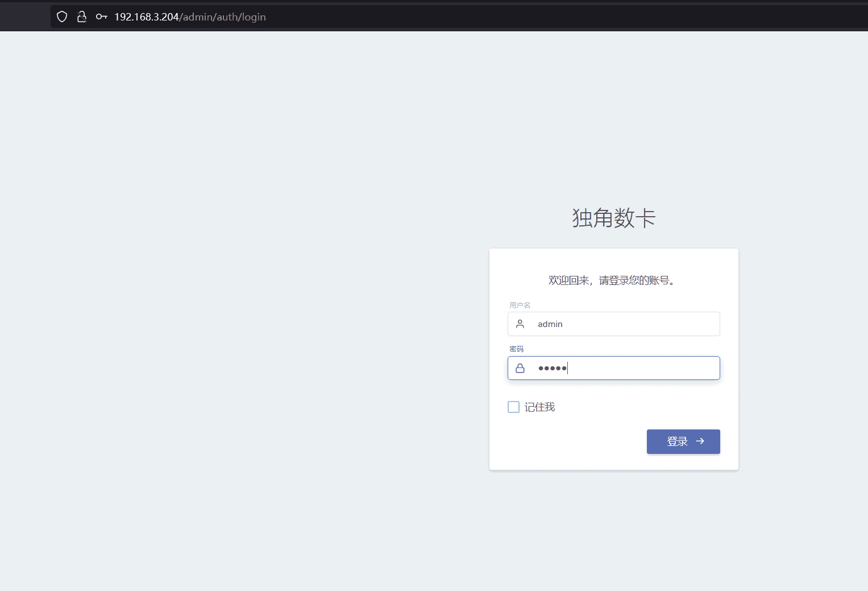This screenshot has width=868, height=591.
Task: Click the address bar URL
Action: click(189, 16)
